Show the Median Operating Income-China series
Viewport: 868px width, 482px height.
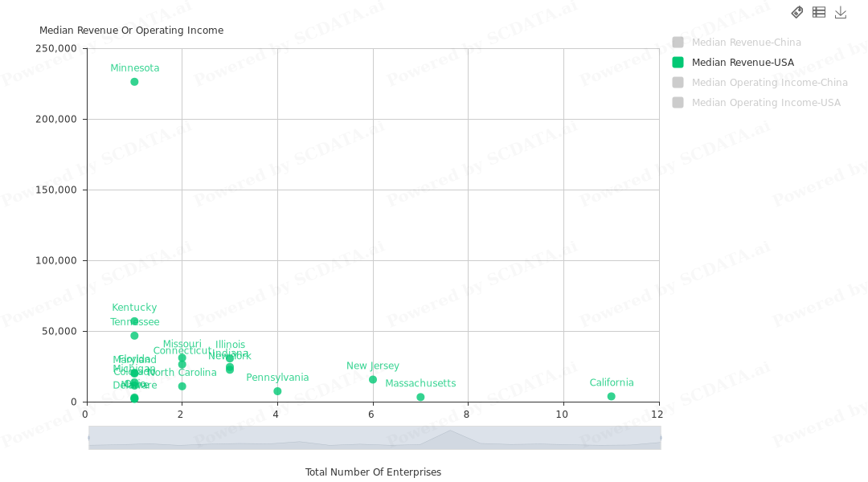click(x=769, y=83)
